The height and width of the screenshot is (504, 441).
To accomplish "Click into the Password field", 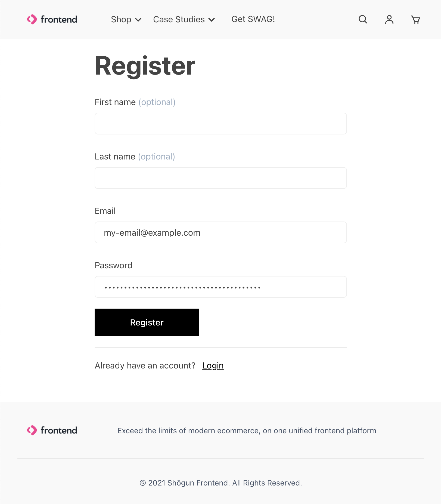I will [220, 287].
